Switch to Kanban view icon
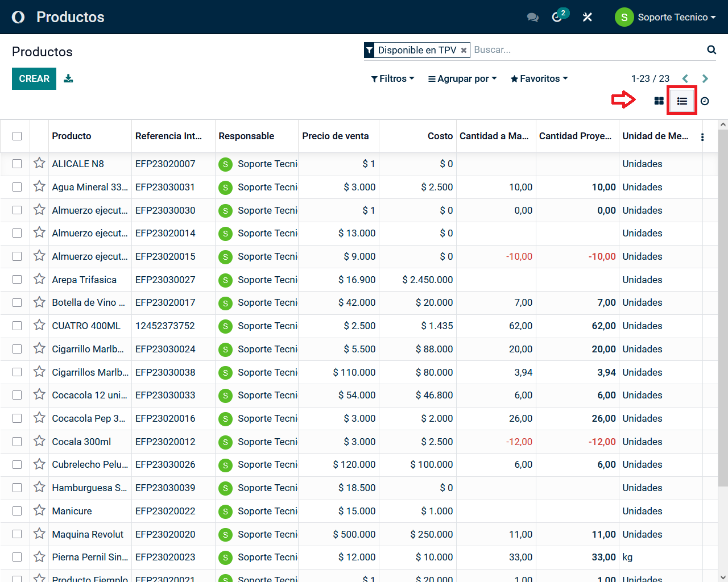 point(659,101)
